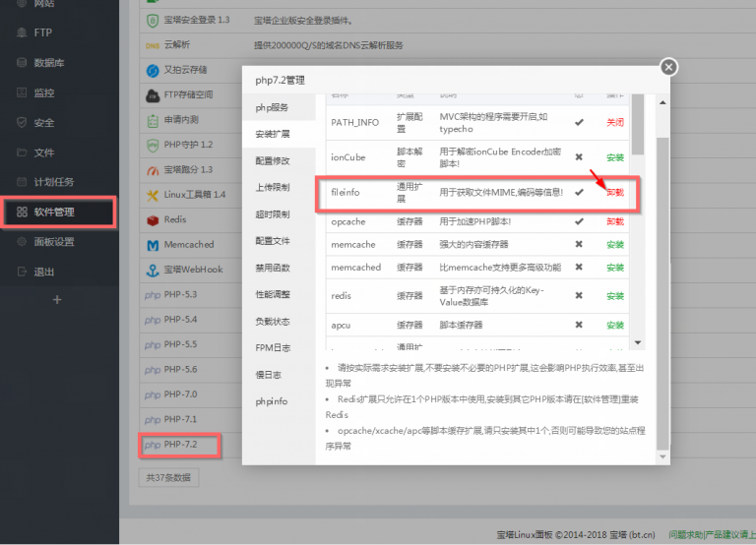The height and width of the screenshot is (545, 756).
Task: Open the 配置修改 tab
Action: 273,160
